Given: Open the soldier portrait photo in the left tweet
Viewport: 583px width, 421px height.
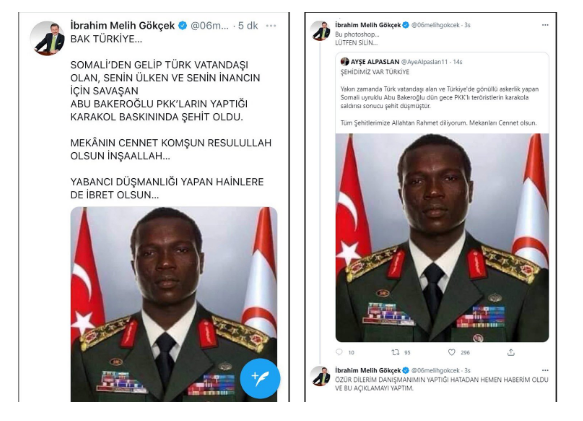Looking at the screenshot, I should pos(174,304).
